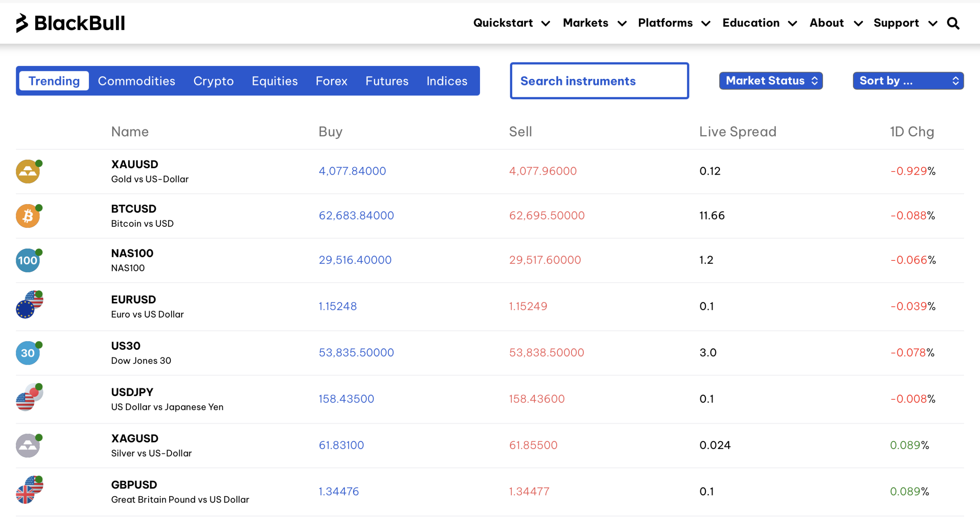The width and height of the screenshot is (980, 519).
Task: Click XAGUSD sell price 61.85500
Action: point(533,445)
